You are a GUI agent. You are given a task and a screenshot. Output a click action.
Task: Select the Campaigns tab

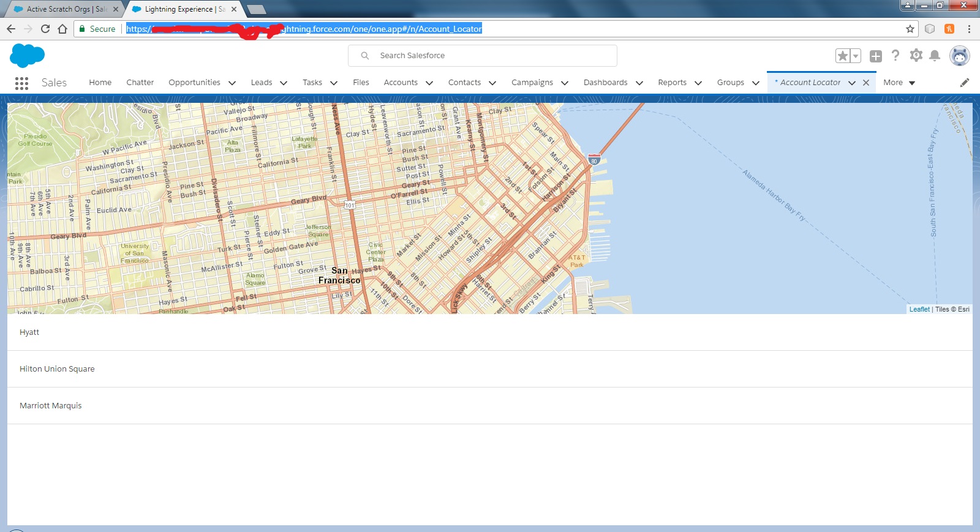pyautogui.click(x=532, y=83)
